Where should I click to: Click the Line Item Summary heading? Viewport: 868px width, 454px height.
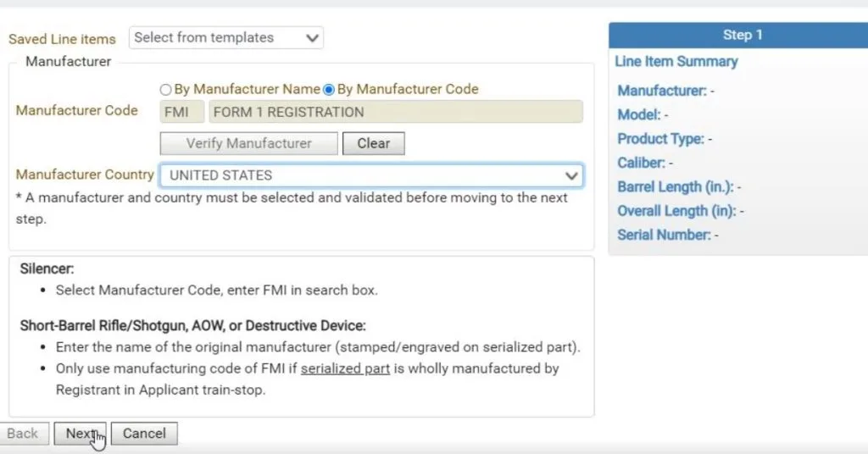[676, 61]
